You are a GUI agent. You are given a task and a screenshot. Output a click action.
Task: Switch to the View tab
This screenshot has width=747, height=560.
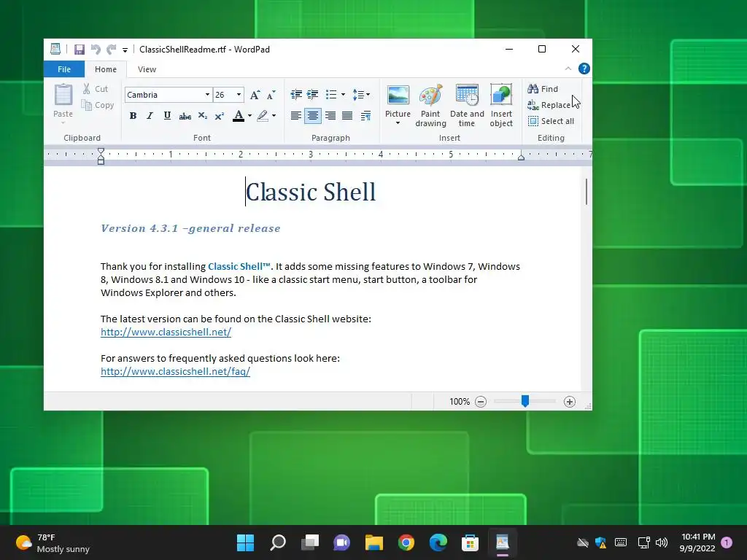click(147, 69)
